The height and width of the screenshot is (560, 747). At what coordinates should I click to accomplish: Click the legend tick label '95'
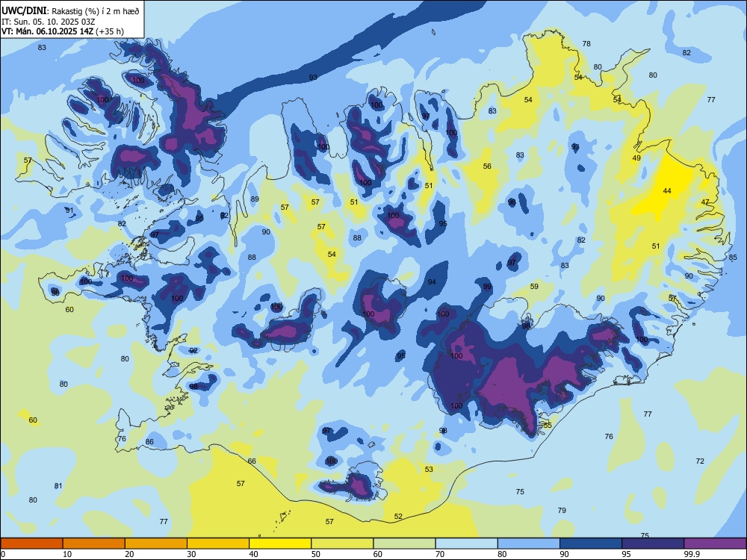coord(626,554)
